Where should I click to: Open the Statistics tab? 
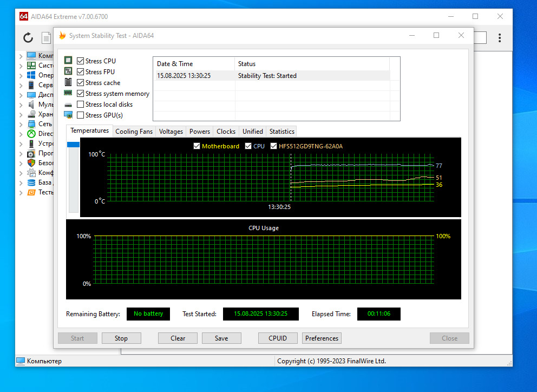click(281, 132)
